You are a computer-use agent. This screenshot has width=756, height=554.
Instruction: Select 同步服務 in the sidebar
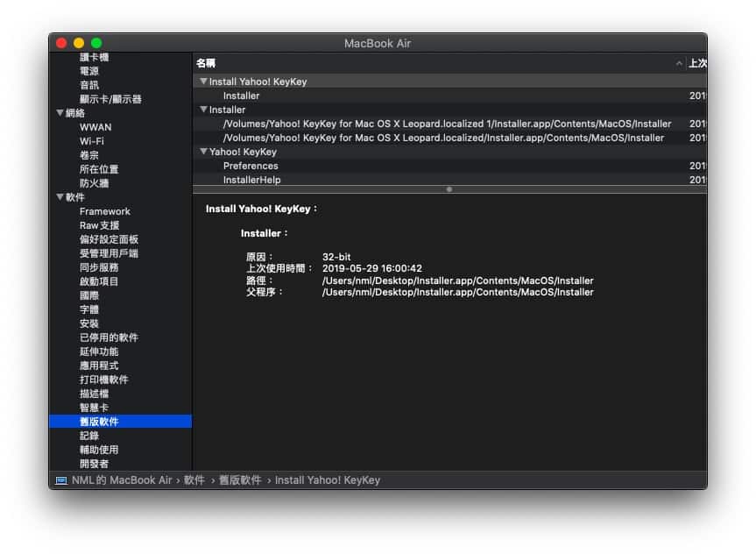click(x=99, y=266)
